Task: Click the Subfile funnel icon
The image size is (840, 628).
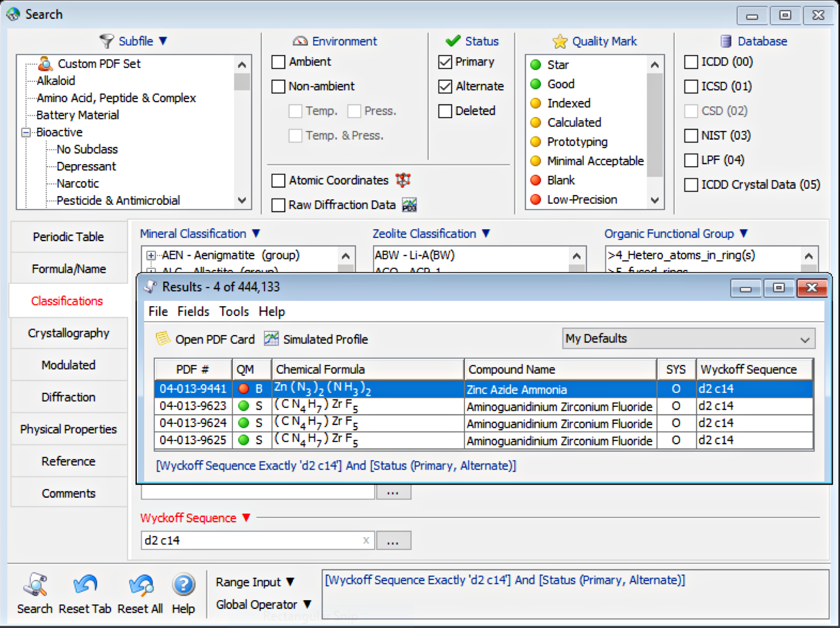Action: pyautogui.click(x=106, y=41)
